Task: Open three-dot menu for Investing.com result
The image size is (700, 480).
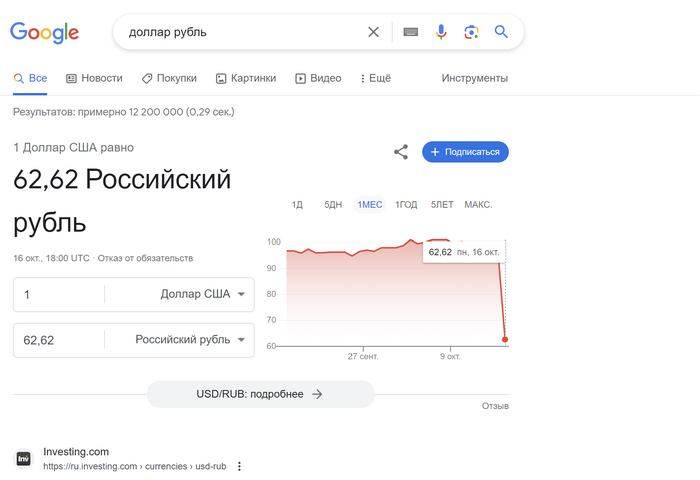Action: 239,466
